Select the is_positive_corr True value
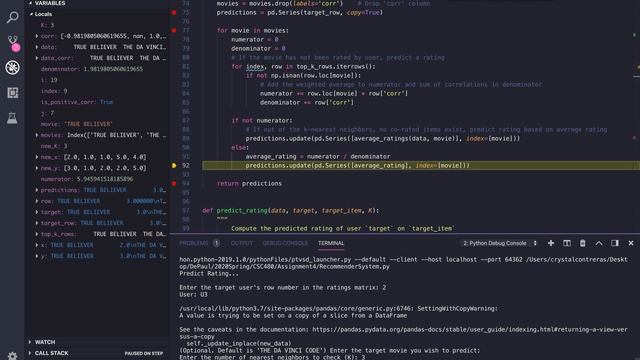 pyautogui.click(x=107, y=102)
